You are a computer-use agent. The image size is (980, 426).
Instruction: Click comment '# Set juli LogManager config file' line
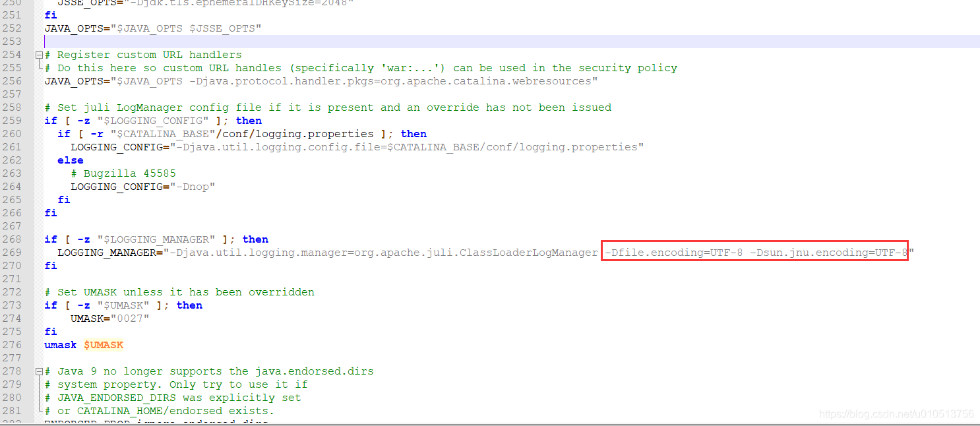[x=328, y=107]
